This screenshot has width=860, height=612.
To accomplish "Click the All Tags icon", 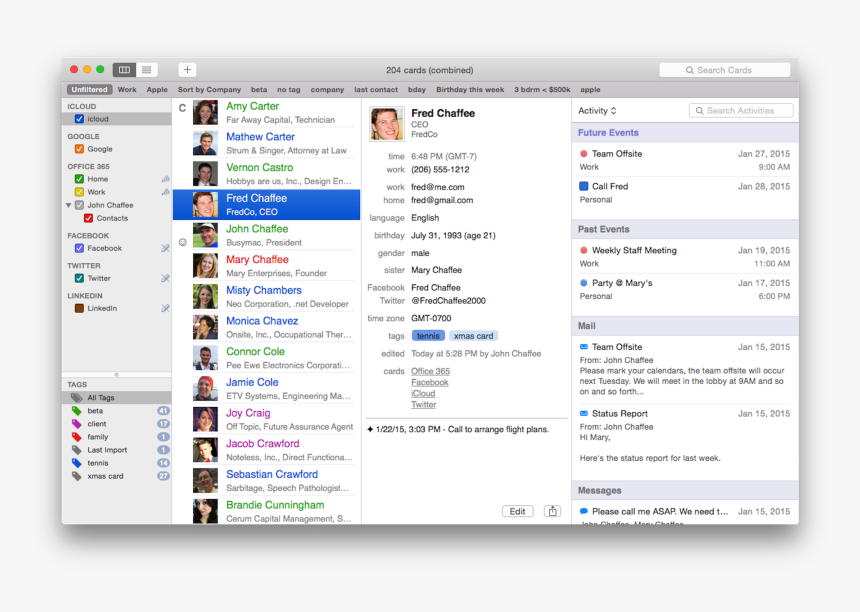I will point(77,398).
